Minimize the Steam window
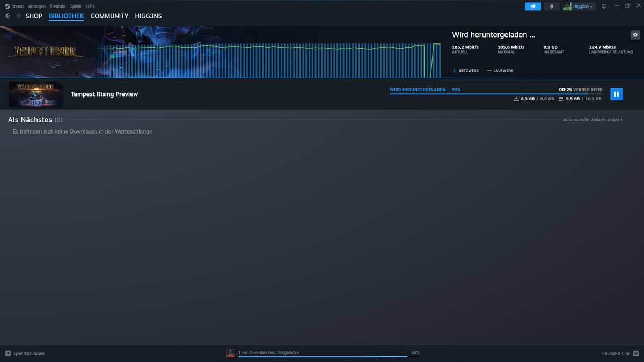Viewport: 644px width, 362px height. (x=617, y=6)
